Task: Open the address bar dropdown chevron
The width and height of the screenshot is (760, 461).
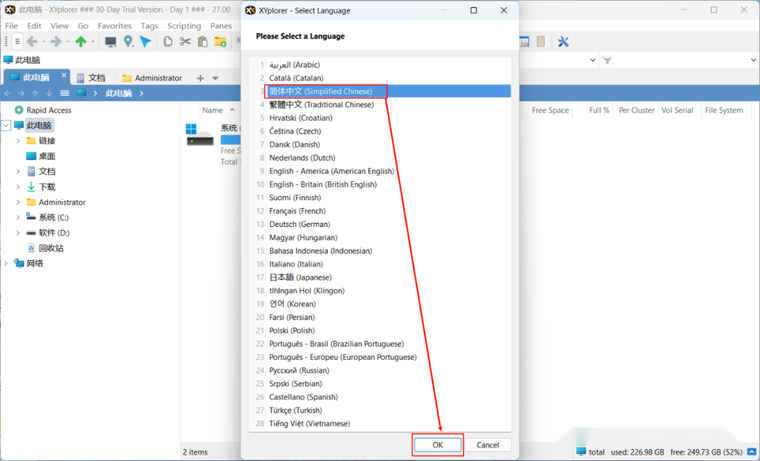Action: [x=592, y=60]
